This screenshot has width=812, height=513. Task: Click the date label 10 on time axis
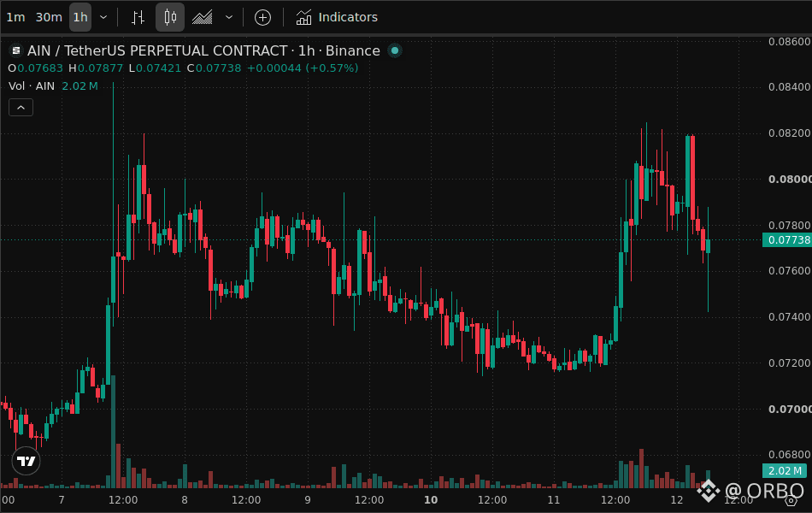coord(430,500)
